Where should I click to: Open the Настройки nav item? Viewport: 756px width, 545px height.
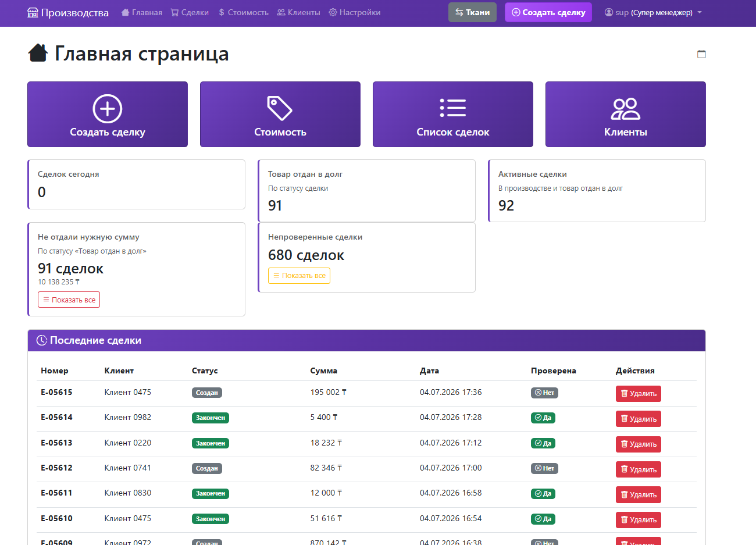[x=355, y=12]
